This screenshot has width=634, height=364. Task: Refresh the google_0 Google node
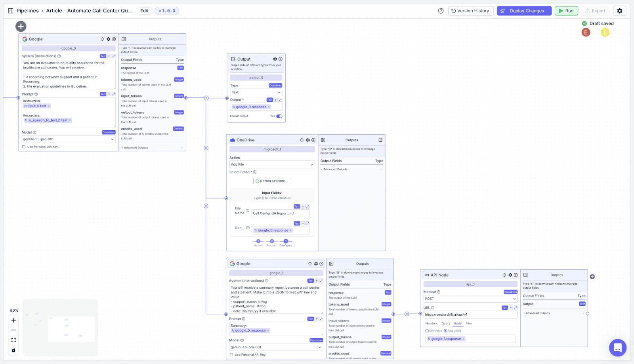[102, 39]
